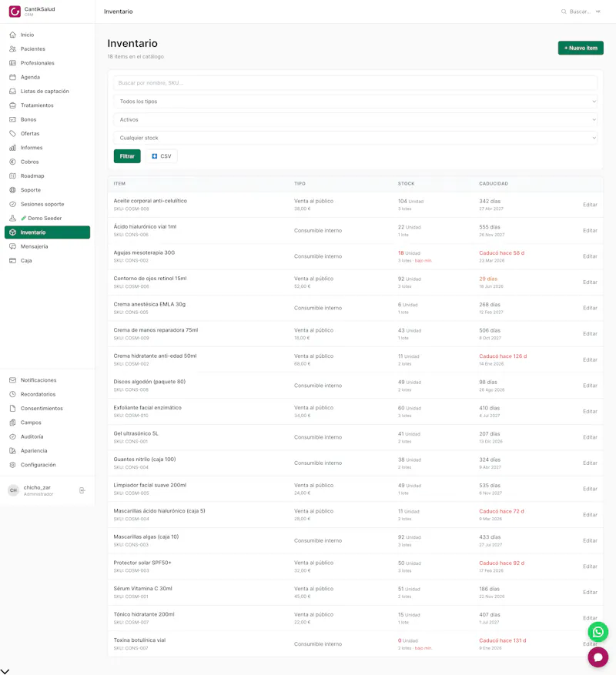Screen dimensions: 616x675
Task: Click the Buscar field in top header
Action: click(581, 12)
